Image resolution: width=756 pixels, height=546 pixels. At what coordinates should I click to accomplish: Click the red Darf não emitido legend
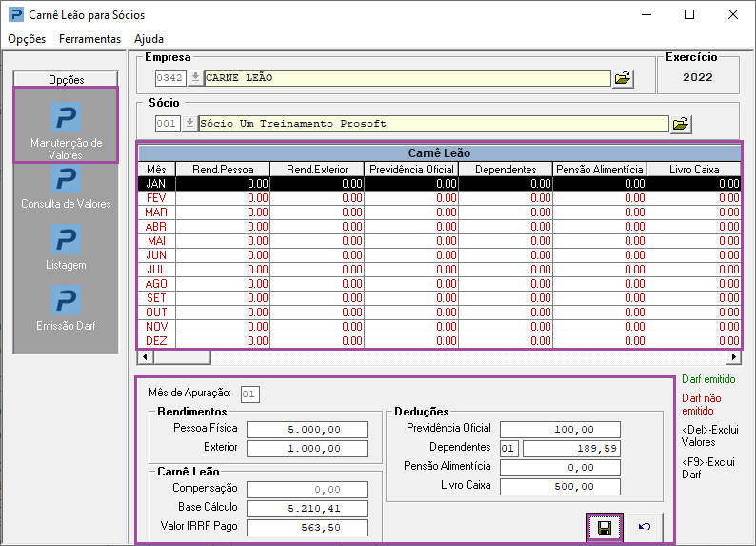(702, 404)
